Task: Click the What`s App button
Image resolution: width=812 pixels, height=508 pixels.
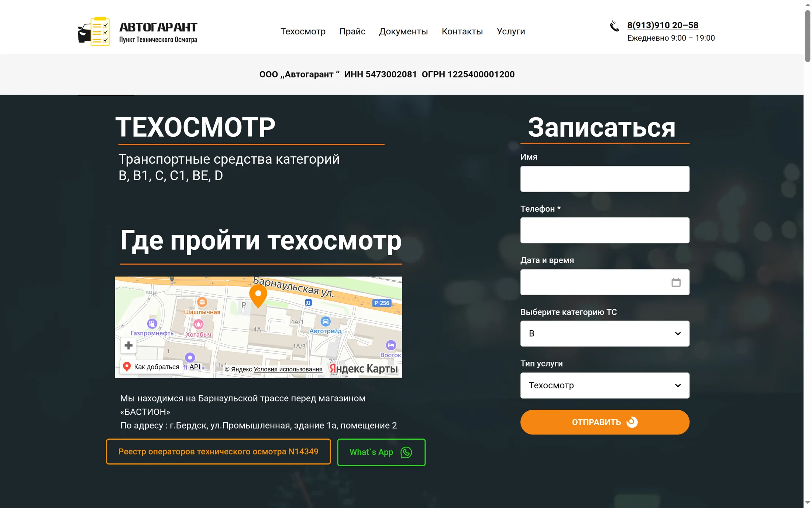Action: pyautogui.click(x=381, y=452)
